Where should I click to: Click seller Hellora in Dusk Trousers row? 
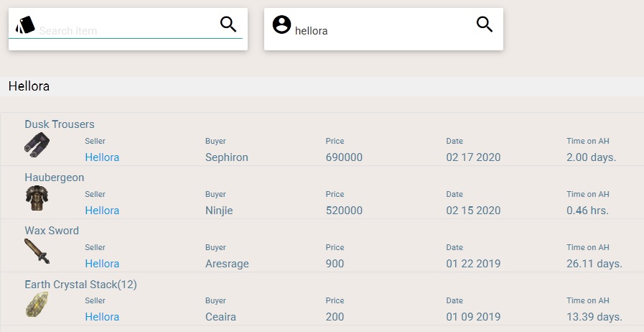102,157
